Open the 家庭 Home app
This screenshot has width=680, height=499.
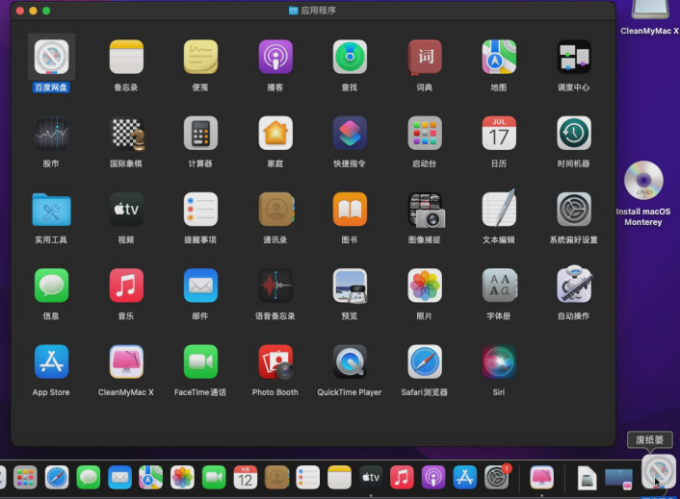click(x=275, y=133)
